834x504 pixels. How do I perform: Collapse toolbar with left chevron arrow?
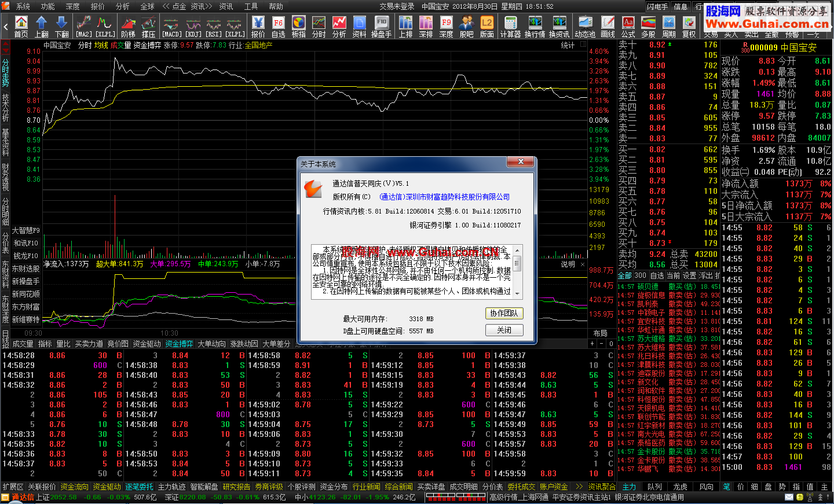click(5, 27)
